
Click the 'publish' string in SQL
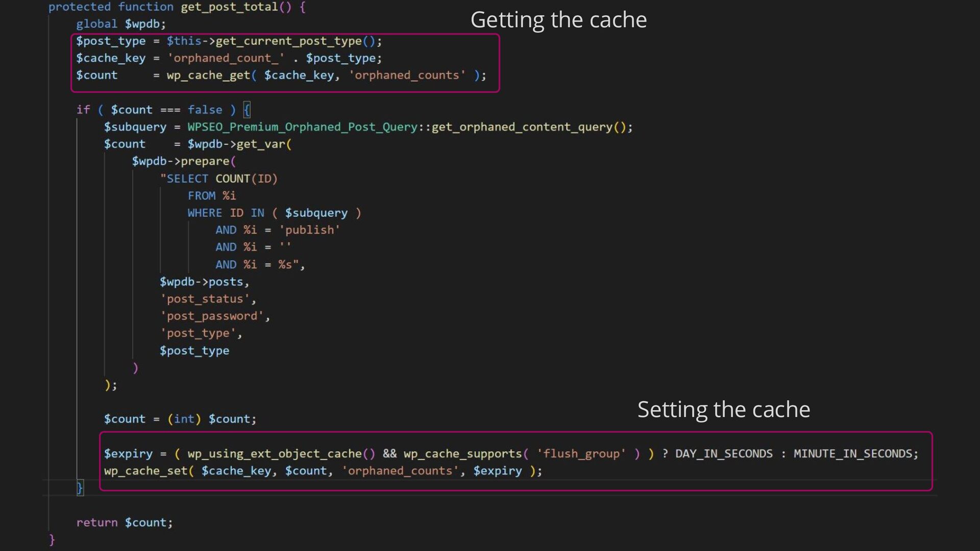pyautogui.click(x=309, y=230)
